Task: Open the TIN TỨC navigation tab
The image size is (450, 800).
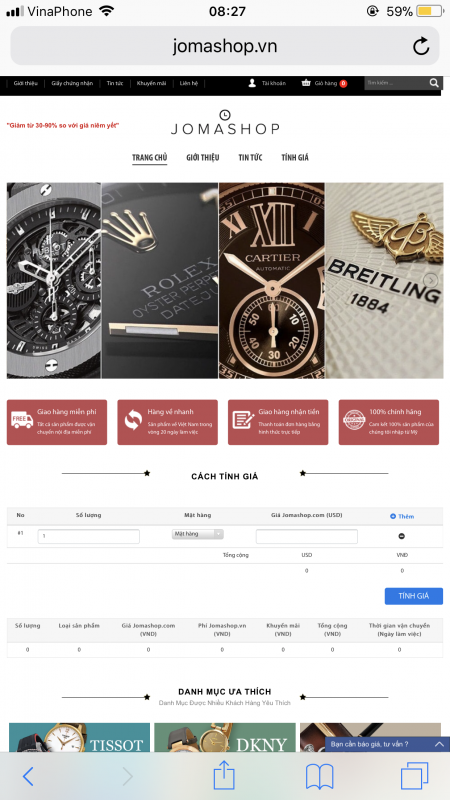Action: pyautogui.click(x=250, y=157)
